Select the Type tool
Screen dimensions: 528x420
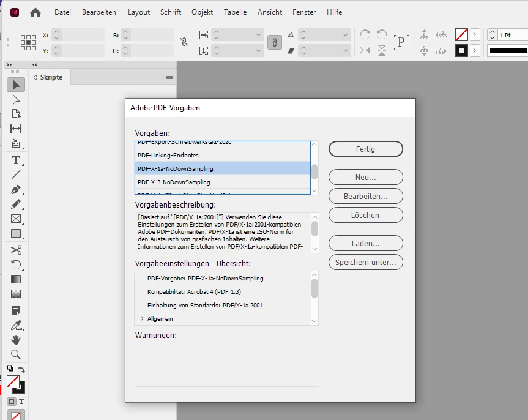[16, 160]
